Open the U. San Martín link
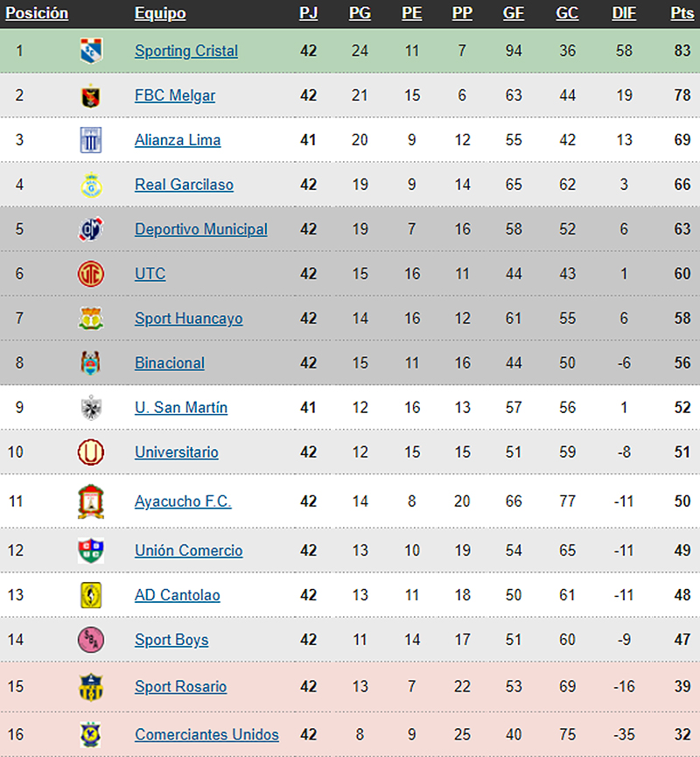Viewport: 700px width, 757px height. click(181, 408)
